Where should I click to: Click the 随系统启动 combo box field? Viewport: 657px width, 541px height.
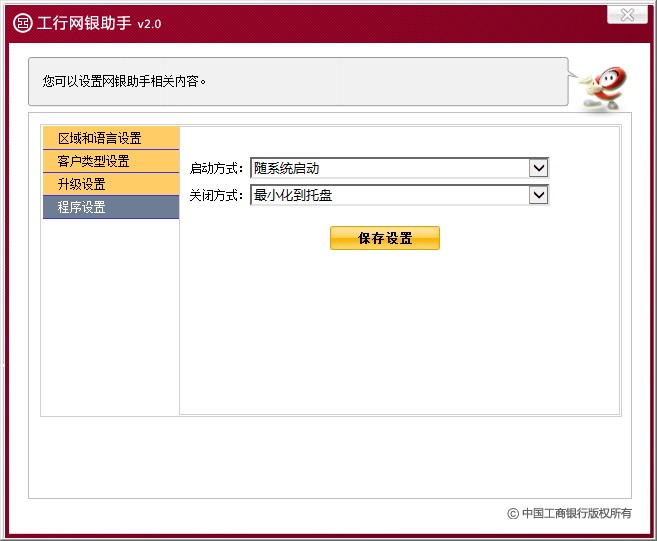399,168
